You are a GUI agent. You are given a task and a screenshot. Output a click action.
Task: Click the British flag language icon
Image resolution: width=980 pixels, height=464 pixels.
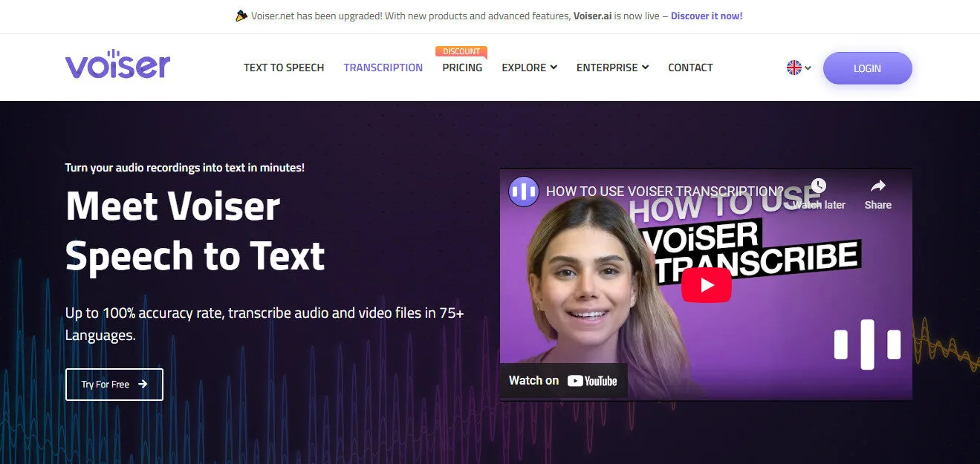point(794,67)
